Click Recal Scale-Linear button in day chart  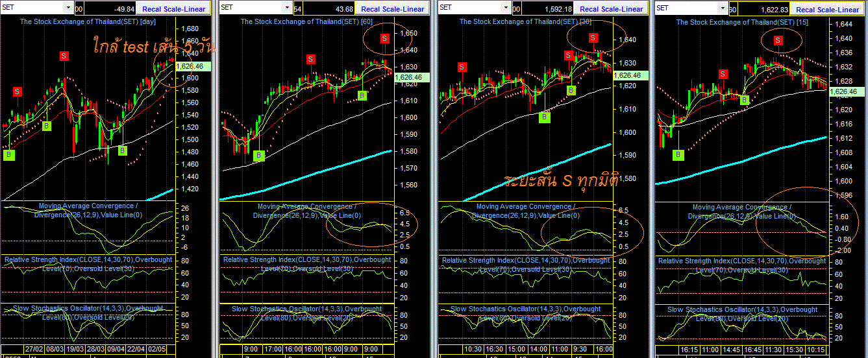[x=173, y=9]
